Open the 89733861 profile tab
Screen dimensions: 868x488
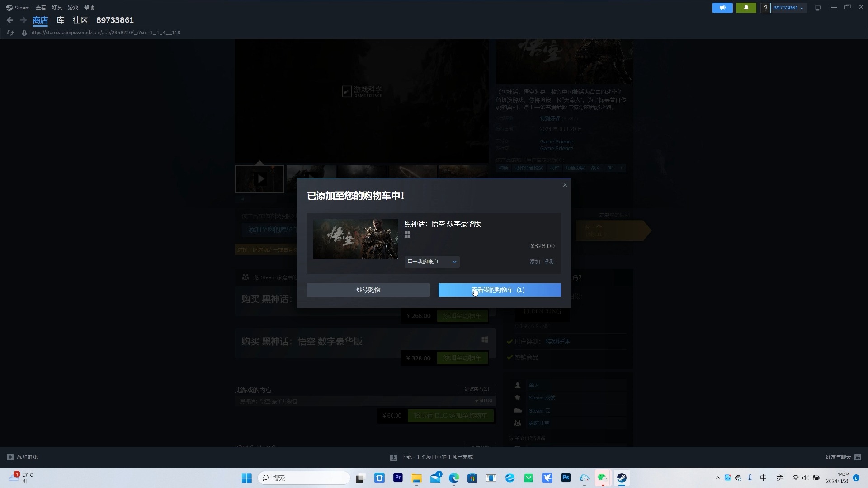[x=115, y=20]
